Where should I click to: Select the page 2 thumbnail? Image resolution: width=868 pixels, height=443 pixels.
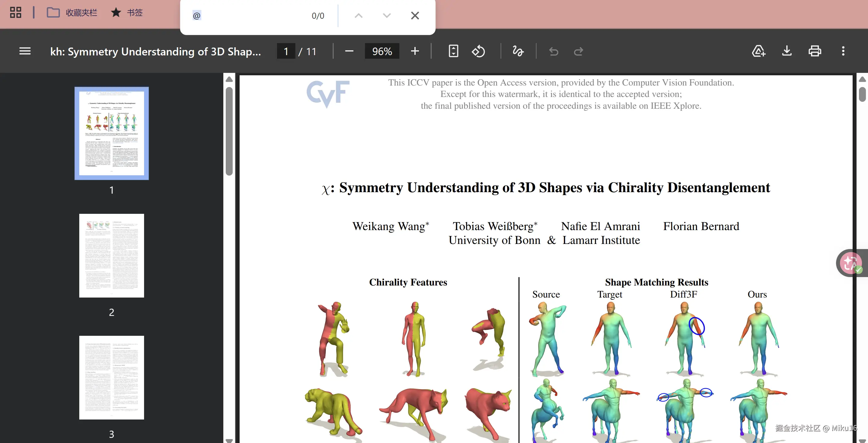coord(112,255)
